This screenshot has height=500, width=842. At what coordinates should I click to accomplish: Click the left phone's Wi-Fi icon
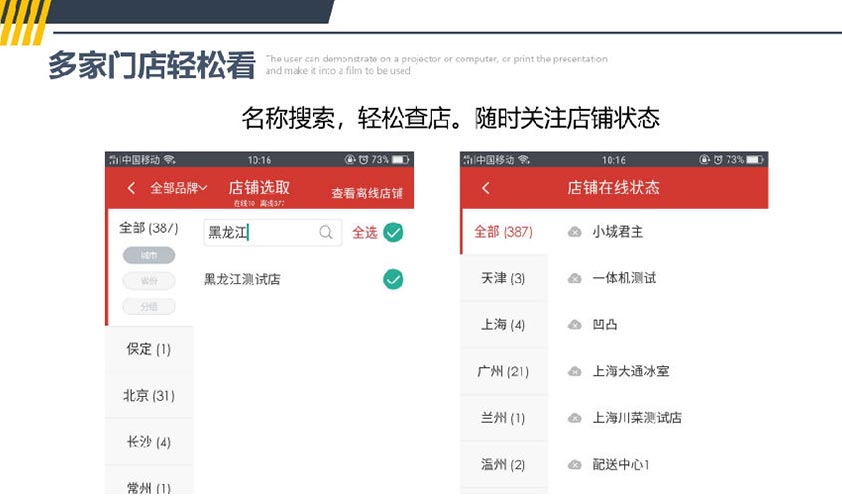click(x=170, y=160)
